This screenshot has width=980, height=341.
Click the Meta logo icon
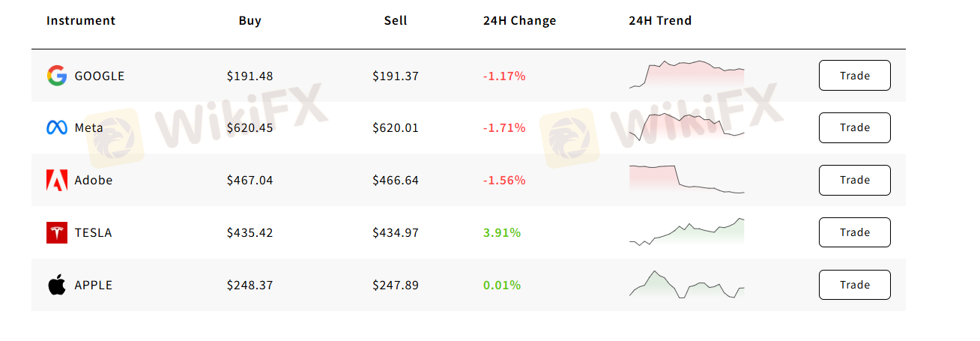point(57,128)
